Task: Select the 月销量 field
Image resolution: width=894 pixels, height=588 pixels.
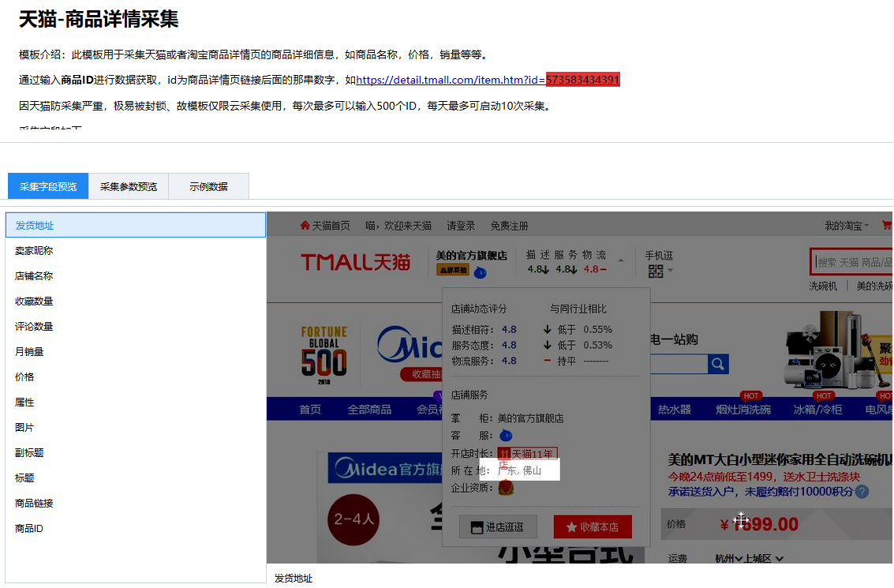Action: (x=136, y=352)
